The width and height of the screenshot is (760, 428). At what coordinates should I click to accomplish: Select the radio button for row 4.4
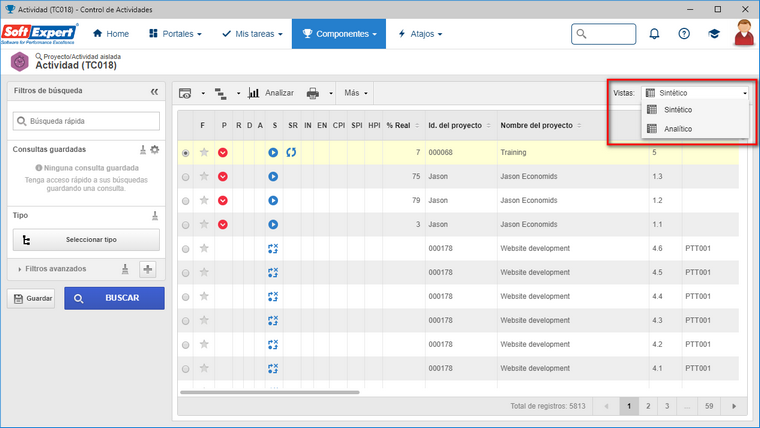[x=186, y=297]
